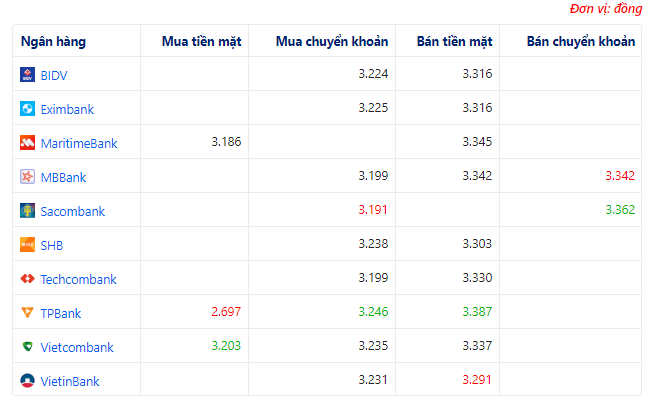Click the Sacombank logo icon
Image resolution: width=664 pixels, height=410 pixels.
pos(28,211)
